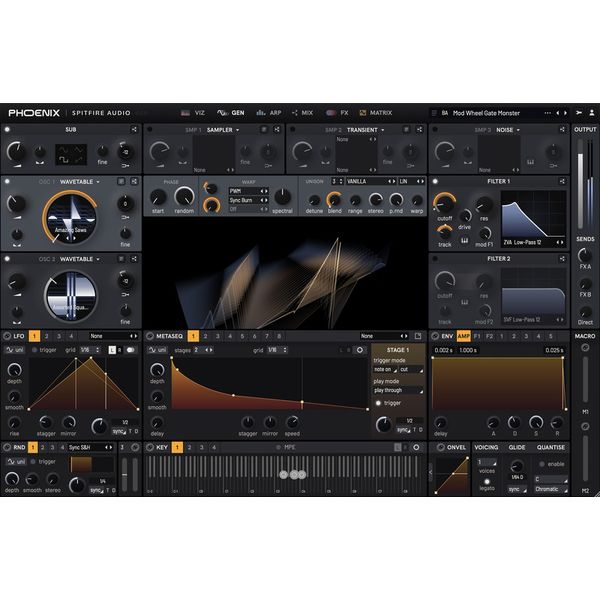600x600 pixels.
Task: Enable Filter 2 power
Action: [x=435, y=259]
